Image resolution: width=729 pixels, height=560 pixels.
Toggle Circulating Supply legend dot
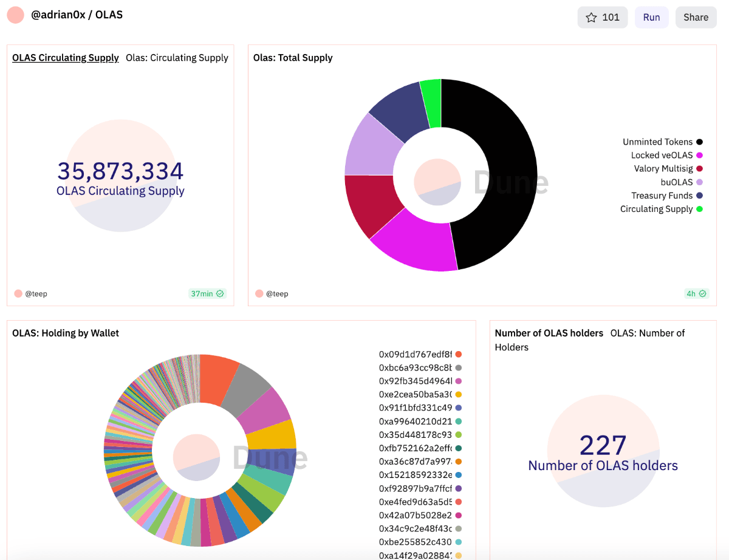(x=699, y=209)
